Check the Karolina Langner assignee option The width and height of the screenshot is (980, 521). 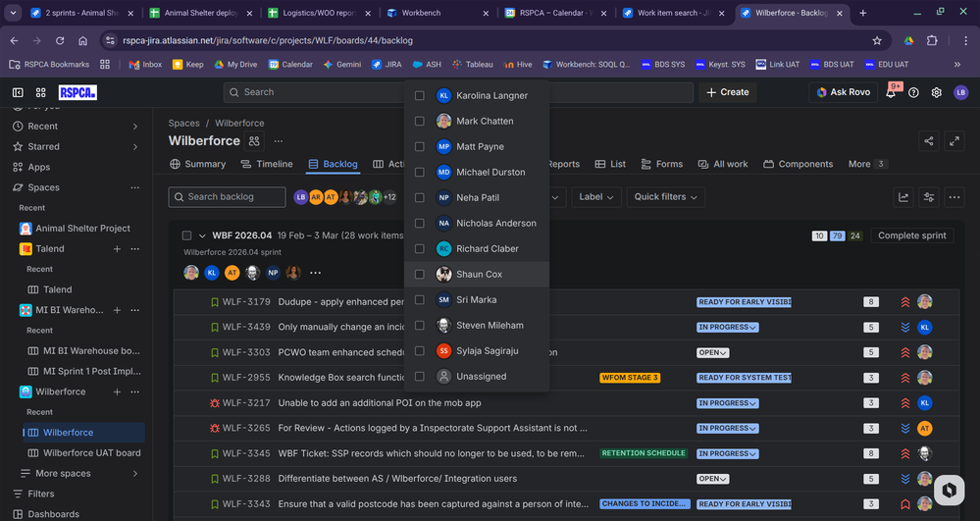pos(420,96)
